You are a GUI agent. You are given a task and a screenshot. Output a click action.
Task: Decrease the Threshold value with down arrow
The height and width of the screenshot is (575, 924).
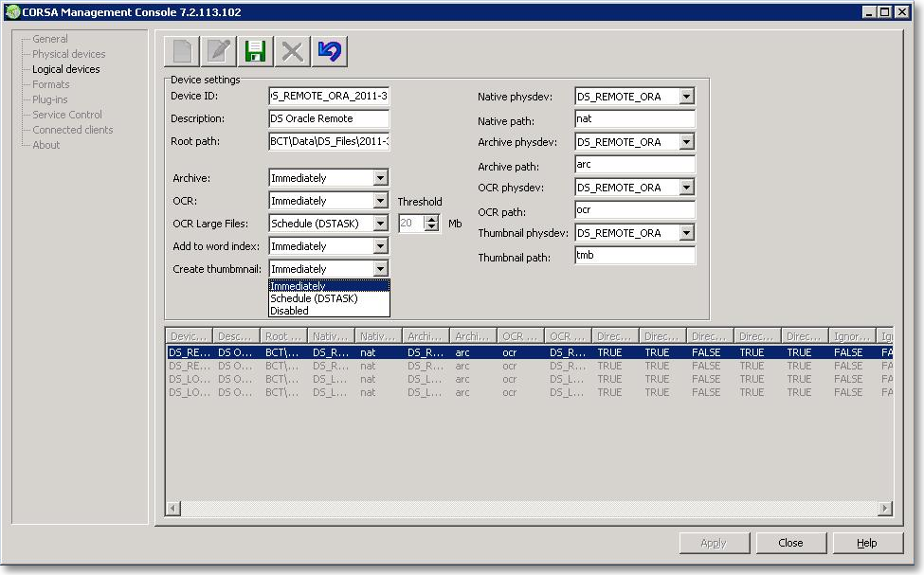click(432, 226)
